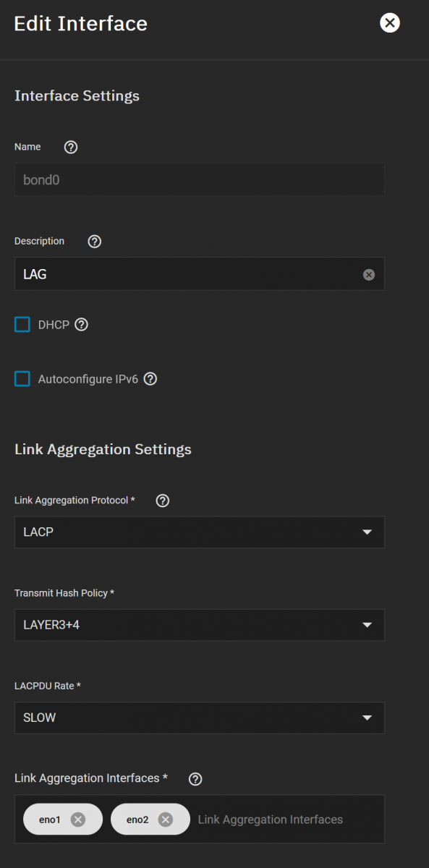This screenshot has width=429, height=868.
Task: Select the eno1 interface chip
Action: coord(49,820)
